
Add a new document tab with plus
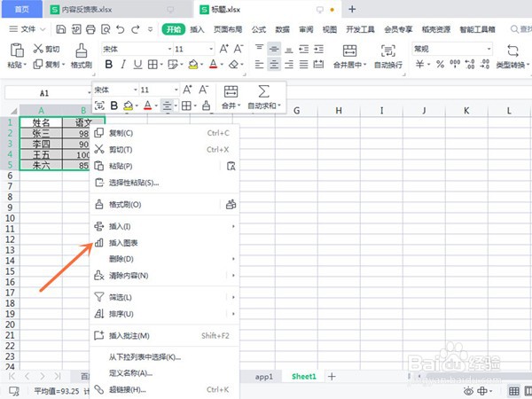click(352, 9)
